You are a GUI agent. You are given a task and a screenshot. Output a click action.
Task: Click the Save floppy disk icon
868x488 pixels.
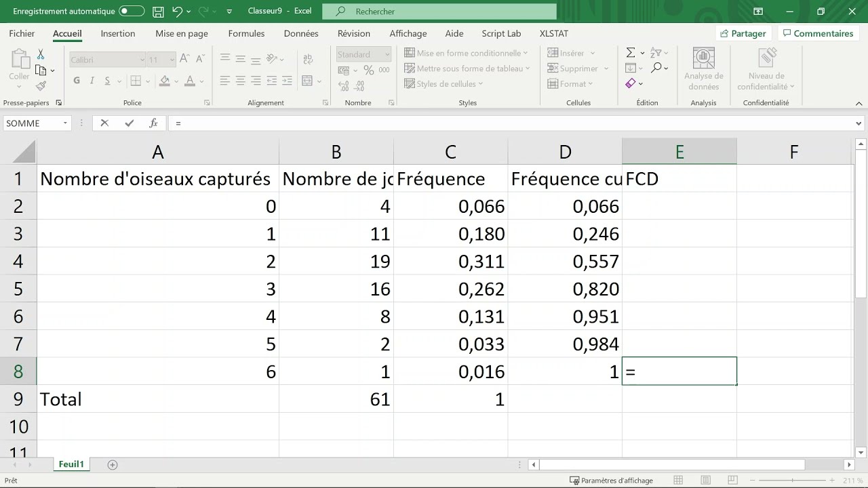(158, 12)
